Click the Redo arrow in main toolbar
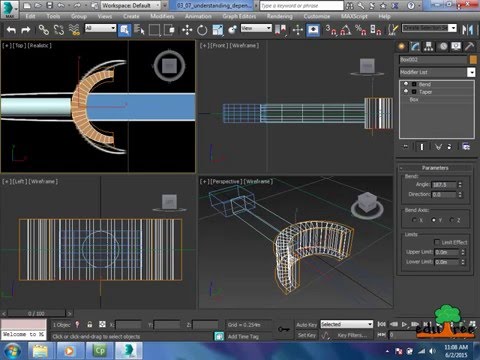 tap(26, 30)
